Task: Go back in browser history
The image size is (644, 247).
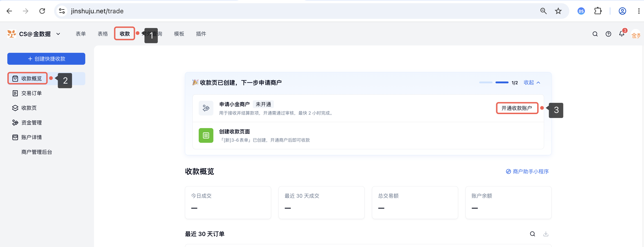Action: click(x=9, y=11)
